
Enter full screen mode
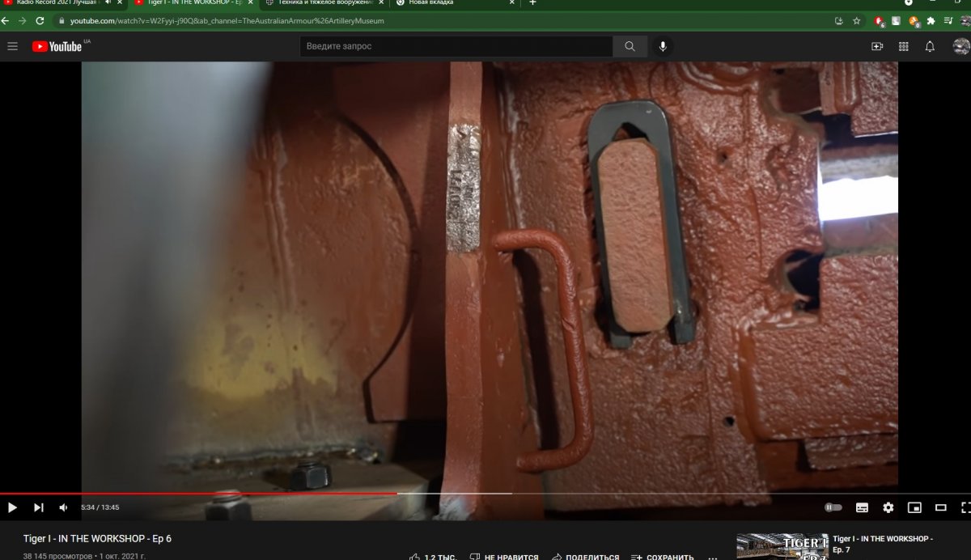(x=965, y=507)
